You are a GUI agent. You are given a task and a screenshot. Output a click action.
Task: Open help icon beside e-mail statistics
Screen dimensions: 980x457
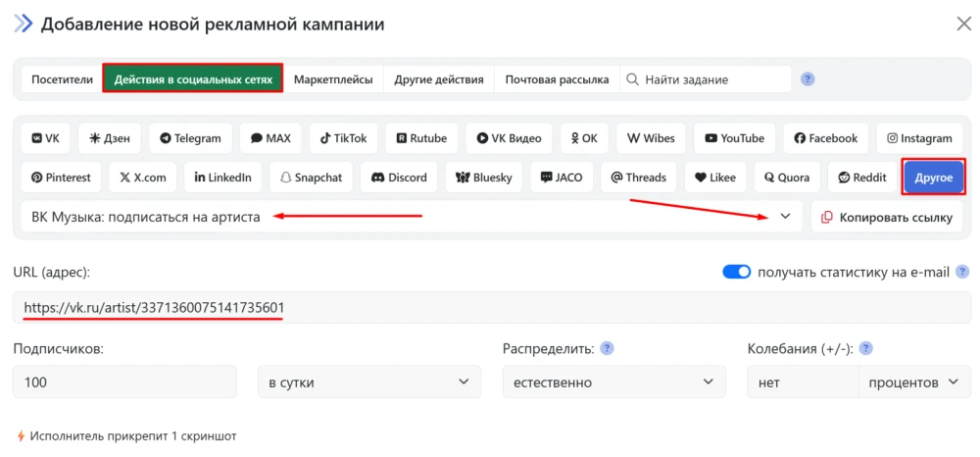coord(963,272)
